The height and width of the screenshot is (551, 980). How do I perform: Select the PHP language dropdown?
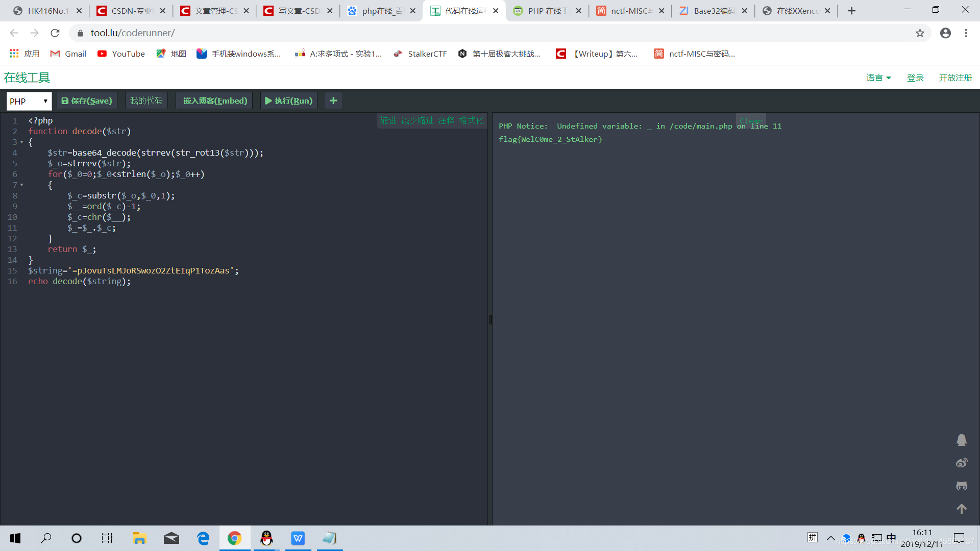[x=28, y=100]
